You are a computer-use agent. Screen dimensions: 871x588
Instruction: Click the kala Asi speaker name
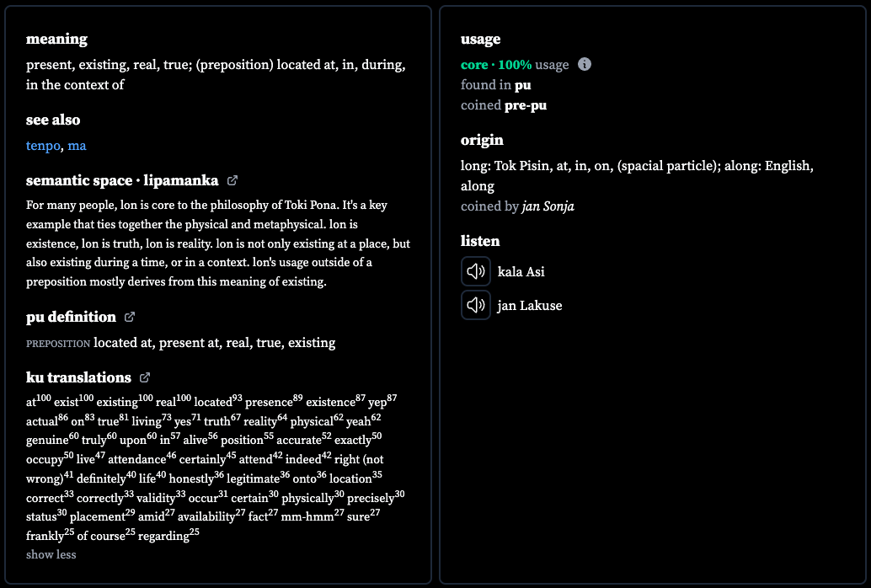(521, 272)
